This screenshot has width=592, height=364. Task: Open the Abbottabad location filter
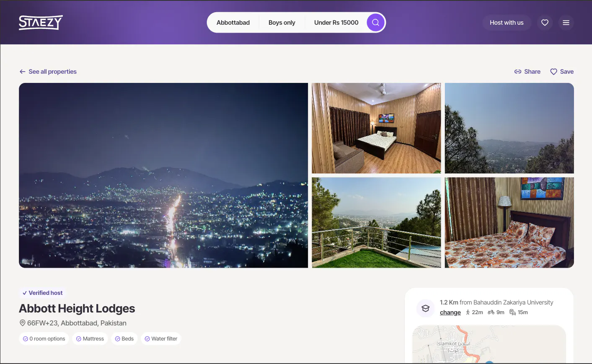[233, 23]
